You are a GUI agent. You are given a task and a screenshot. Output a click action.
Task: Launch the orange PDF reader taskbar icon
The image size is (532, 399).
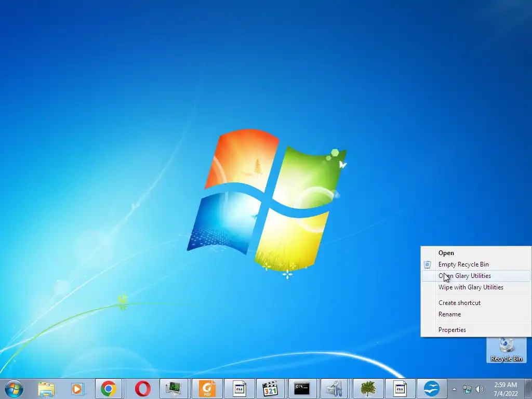coord(207,389)
